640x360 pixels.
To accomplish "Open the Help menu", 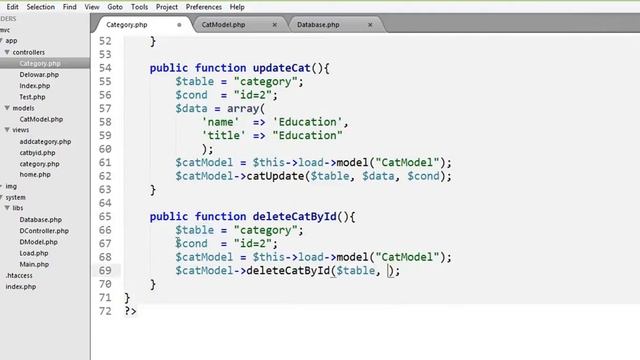I will tap(237, 7).
